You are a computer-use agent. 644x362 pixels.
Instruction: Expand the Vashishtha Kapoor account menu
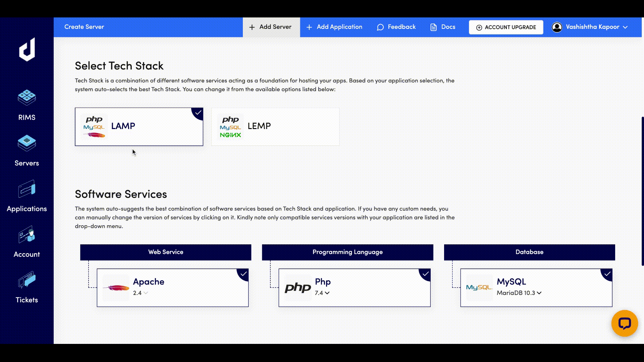point(590,27)
